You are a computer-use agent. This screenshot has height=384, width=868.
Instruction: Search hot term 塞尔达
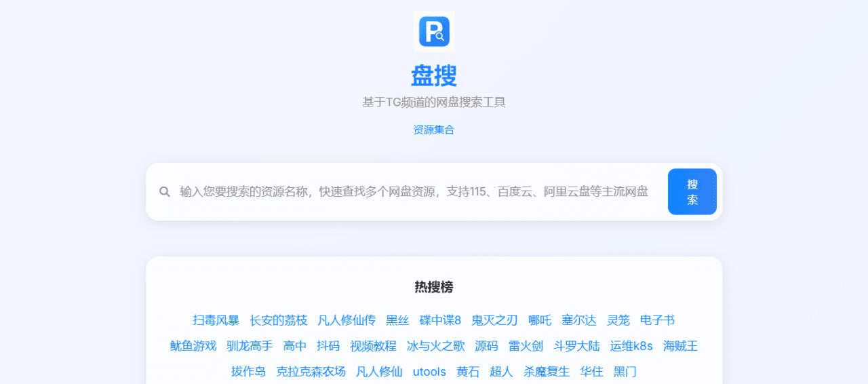coord(579,320)
